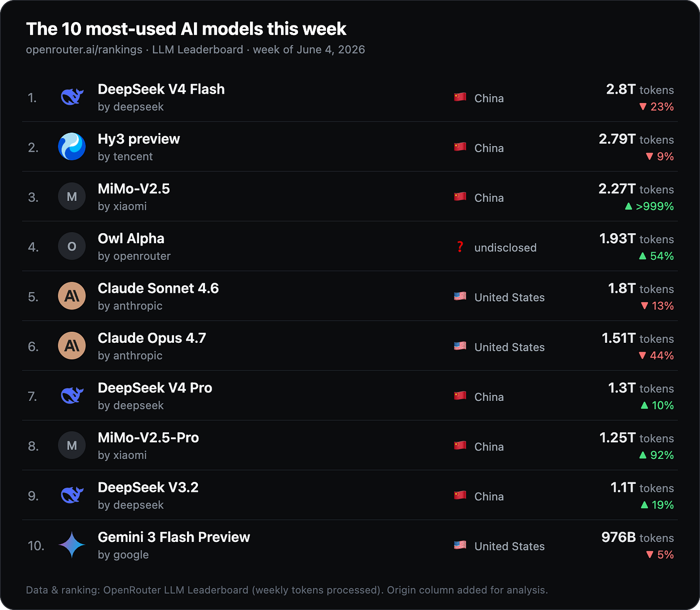
Task: Click the MiMo-V2.5 avatar icon
Action: click(72, 197)
